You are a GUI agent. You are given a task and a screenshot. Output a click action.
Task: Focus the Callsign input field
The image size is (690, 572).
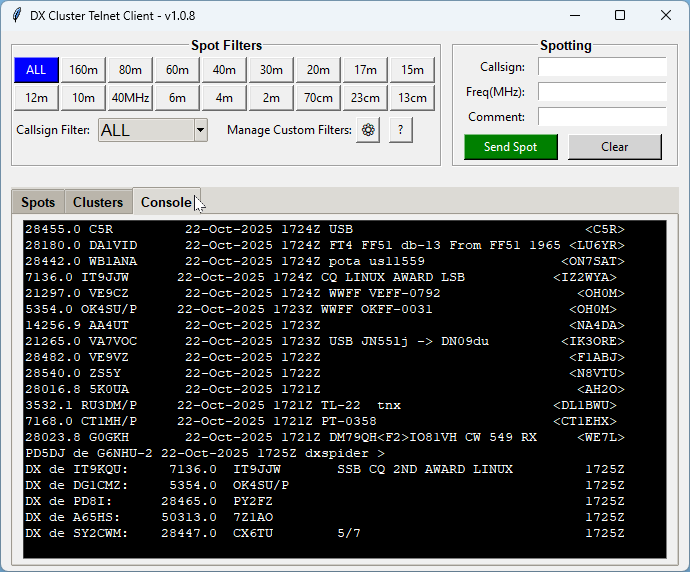(x=602, y=67)
